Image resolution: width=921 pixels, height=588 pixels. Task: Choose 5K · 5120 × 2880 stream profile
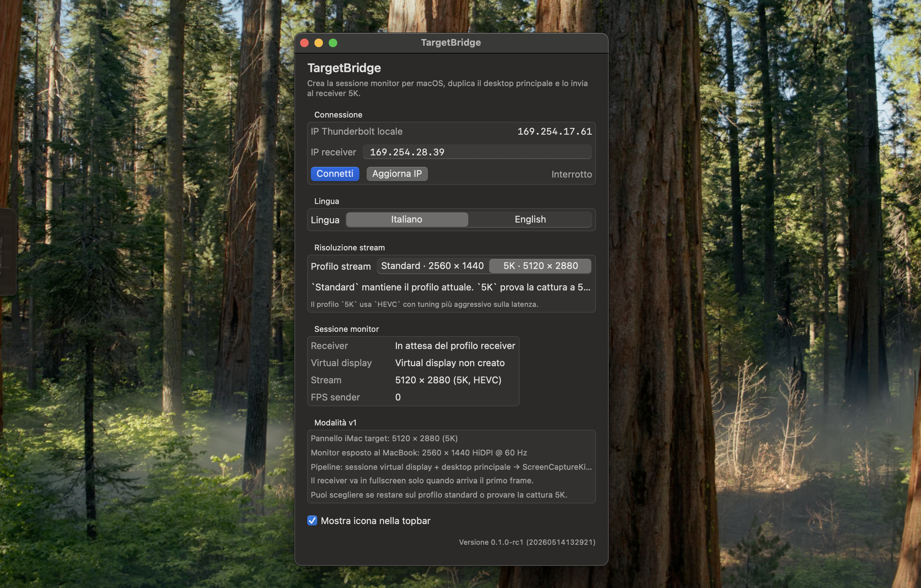point(540,266)
